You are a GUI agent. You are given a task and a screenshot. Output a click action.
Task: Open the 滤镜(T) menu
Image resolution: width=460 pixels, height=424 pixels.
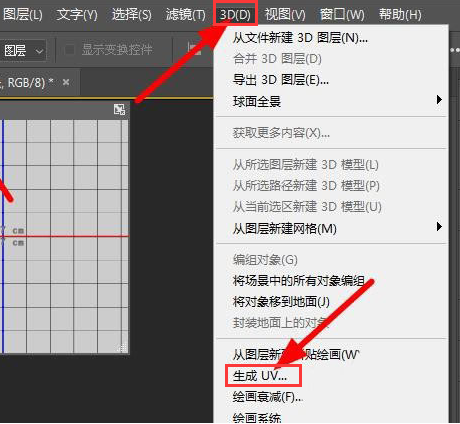pyautogui.click(x=186, y=15)
